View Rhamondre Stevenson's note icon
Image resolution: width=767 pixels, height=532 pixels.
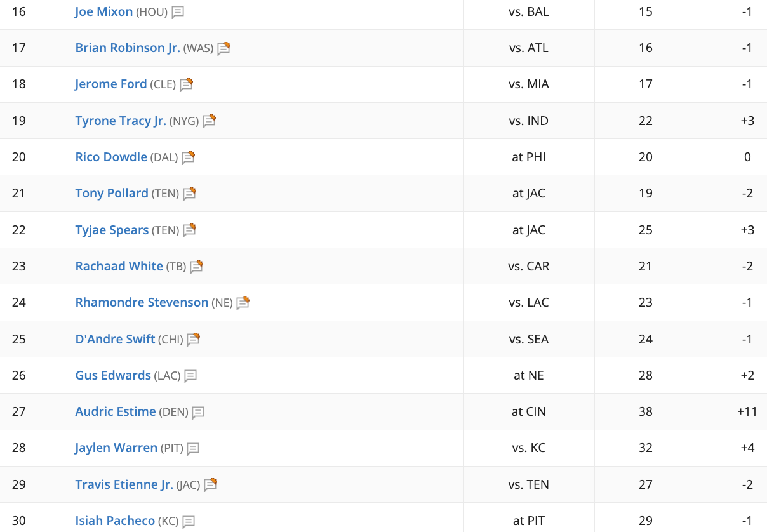[243, 303]
